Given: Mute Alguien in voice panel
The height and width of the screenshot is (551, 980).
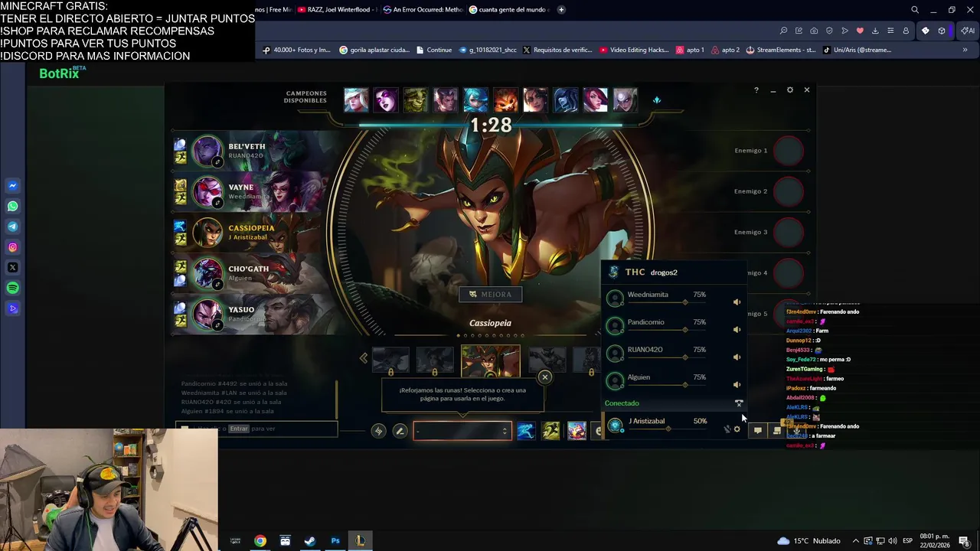Looking at the screenshot, I should pos(737,385).
